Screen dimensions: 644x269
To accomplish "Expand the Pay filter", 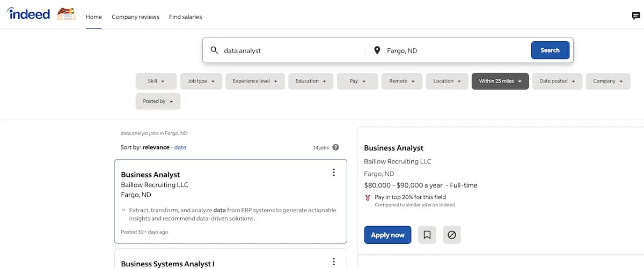I will 357,81.
